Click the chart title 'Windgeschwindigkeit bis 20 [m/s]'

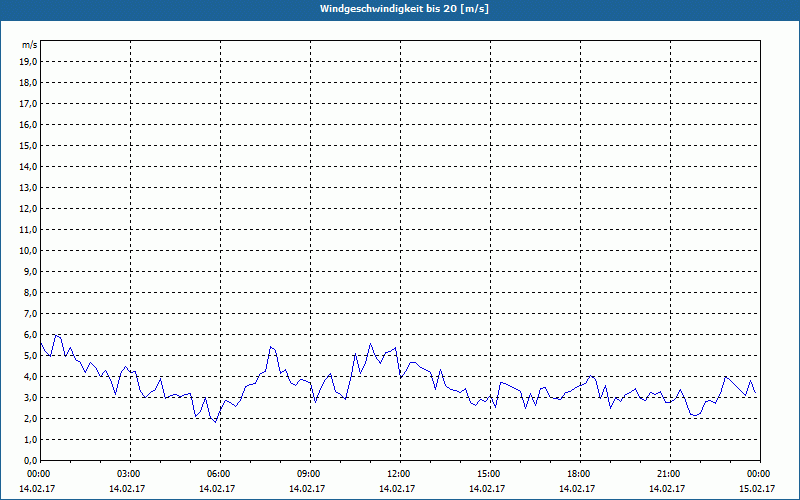point(404,9)
